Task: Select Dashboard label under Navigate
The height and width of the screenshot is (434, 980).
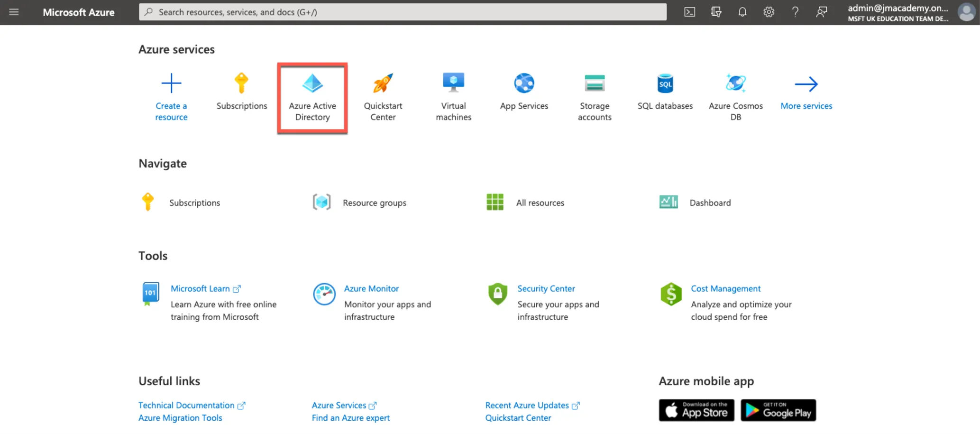Action: pos(710,203)
